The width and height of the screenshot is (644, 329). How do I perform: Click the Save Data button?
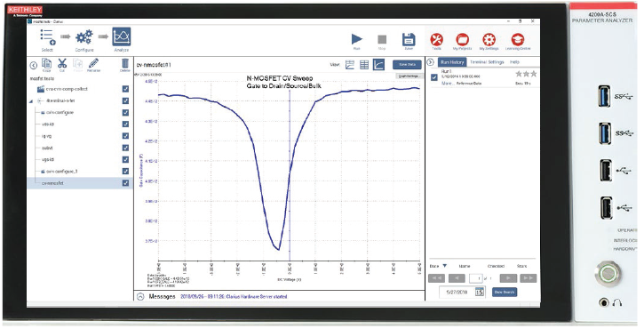pos(407,65)
